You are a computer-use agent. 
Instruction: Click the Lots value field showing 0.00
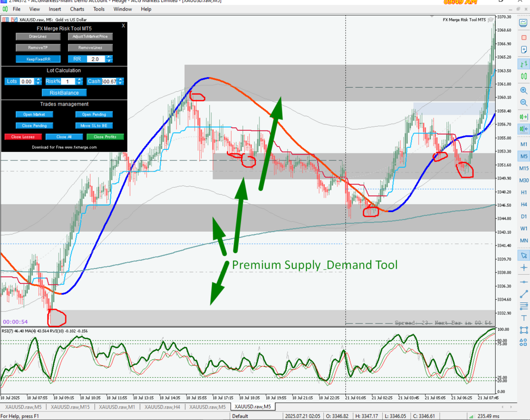pyautogui.click(x=27, y=81)
